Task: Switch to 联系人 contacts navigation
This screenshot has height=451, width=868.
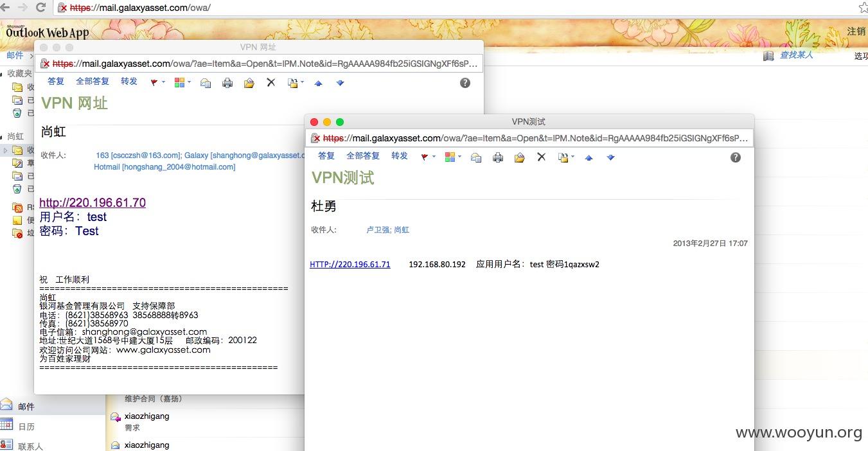Action: click(x=30, y=446)
